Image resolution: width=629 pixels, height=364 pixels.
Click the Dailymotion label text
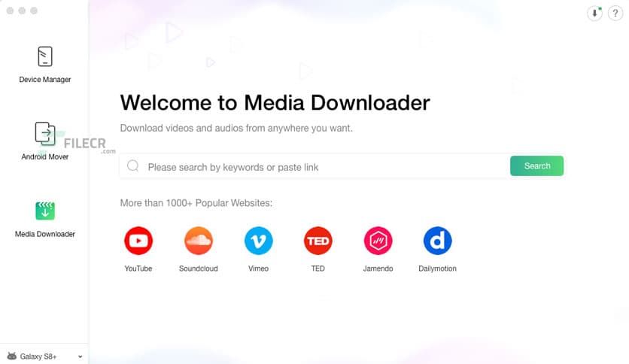[438, 268]
